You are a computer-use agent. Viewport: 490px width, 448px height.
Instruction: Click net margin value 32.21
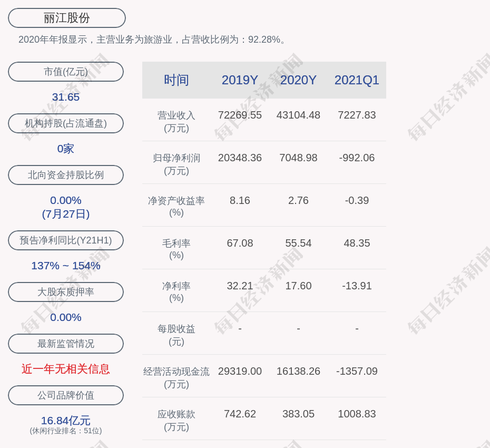coord(240,286)
